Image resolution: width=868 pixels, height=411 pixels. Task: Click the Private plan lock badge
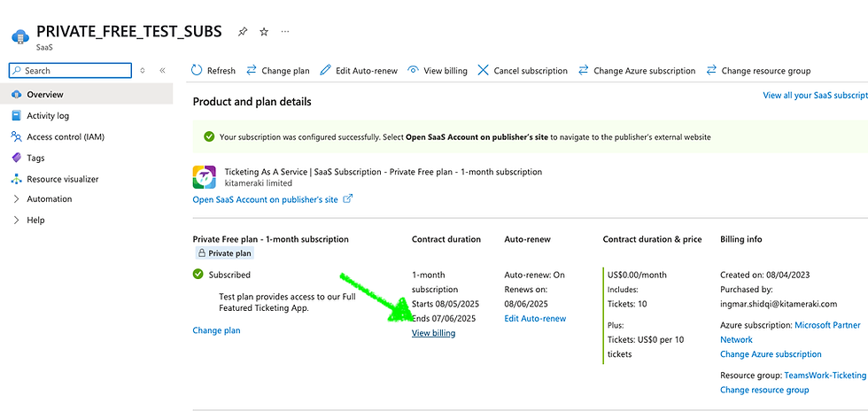click(x=224, y=253)
